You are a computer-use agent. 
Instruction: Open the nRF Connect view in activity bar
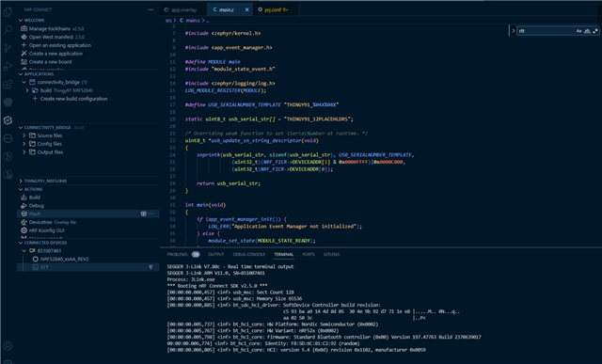(8, 120)
